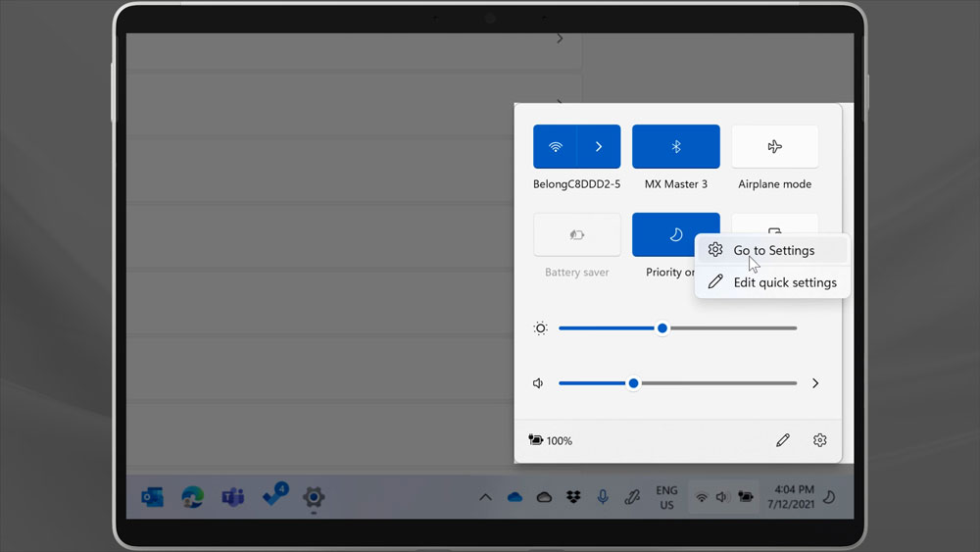Open the Dropbox tray icon
The height and width of the screenshot is (552, 980).
573,498
